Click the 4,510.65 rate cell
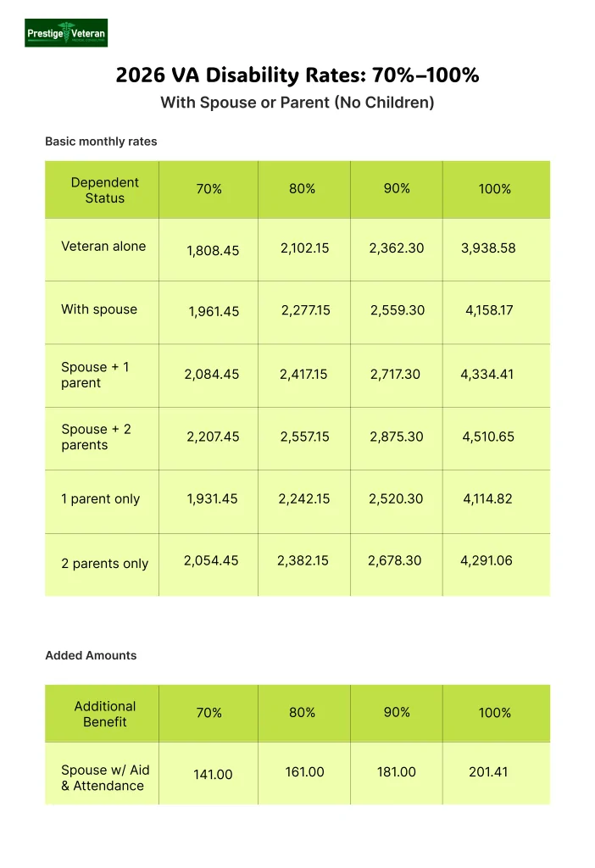Viewport: 595px width, 868px height. coord(488,437)
